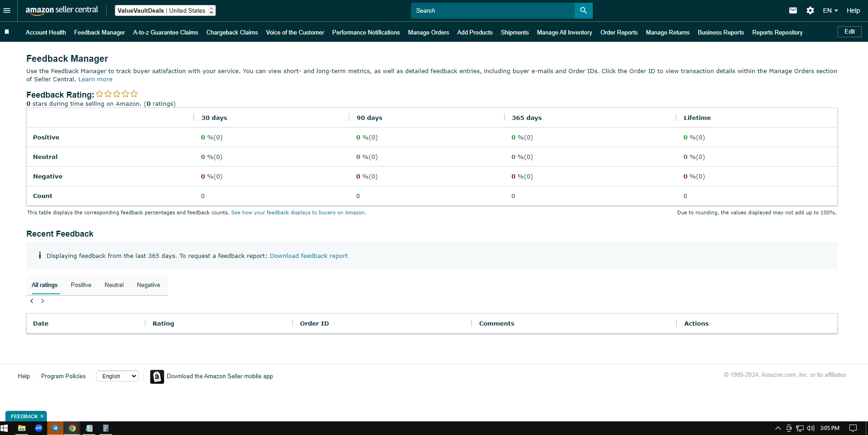Select the Neutral feedback tab
The height and width of the screenshot is (435, 868).
[114, 285]
